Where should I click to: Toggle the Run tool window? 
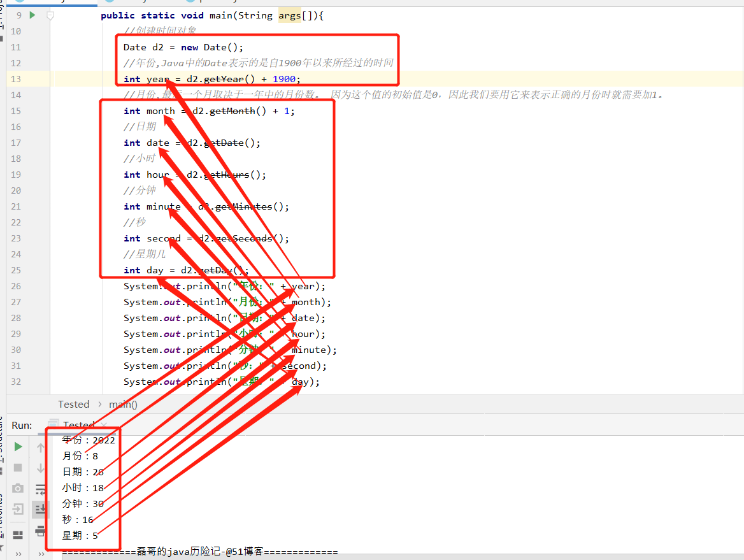(x=21, y=425)
